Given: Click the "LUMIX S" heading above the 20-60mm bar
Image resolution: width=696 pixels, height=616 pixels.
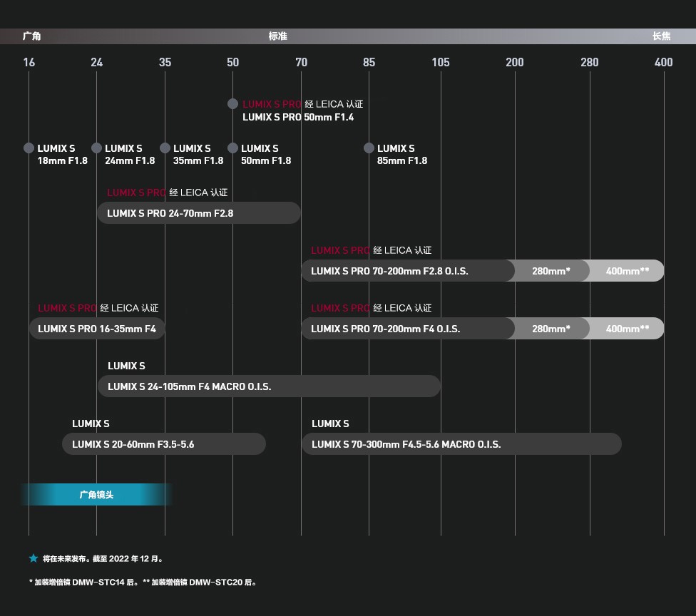Looking at the screenshot, I should click(x=91, y=423).
